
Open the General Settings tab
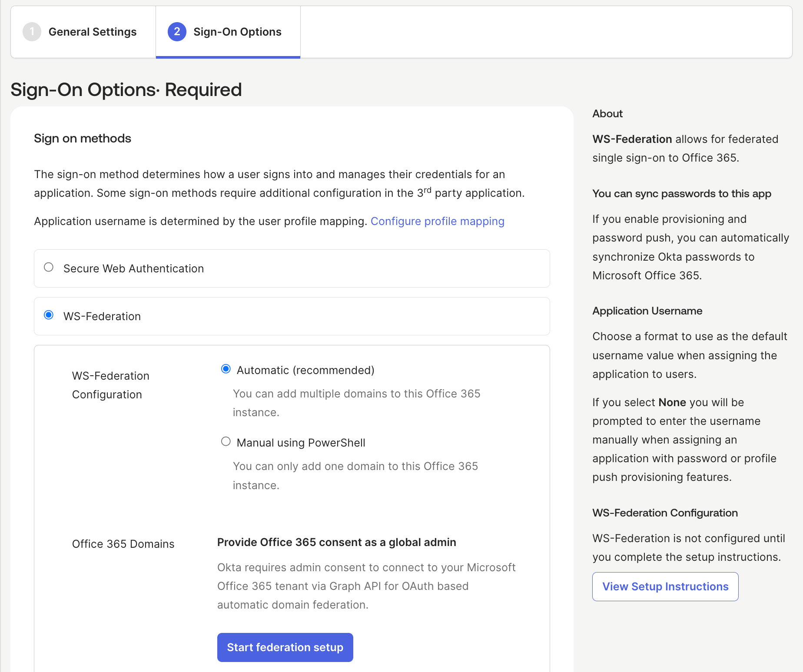pyautogui.click(x=92, y=32)
